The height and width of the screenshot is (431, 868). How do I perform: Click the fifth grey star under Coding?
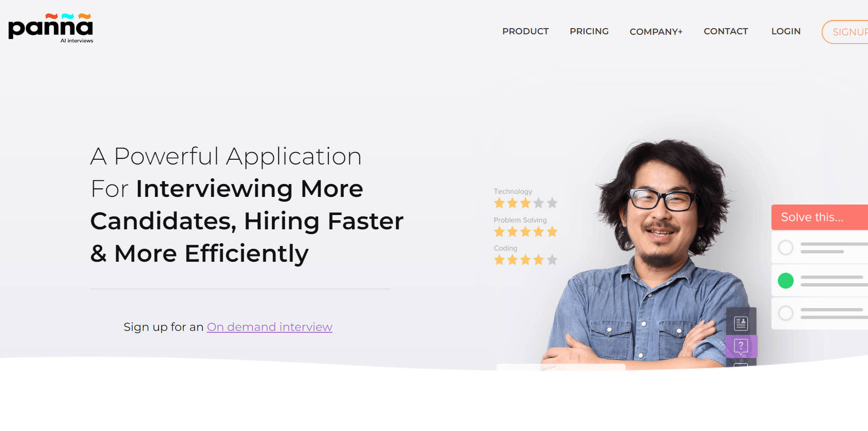click(552, 260)
